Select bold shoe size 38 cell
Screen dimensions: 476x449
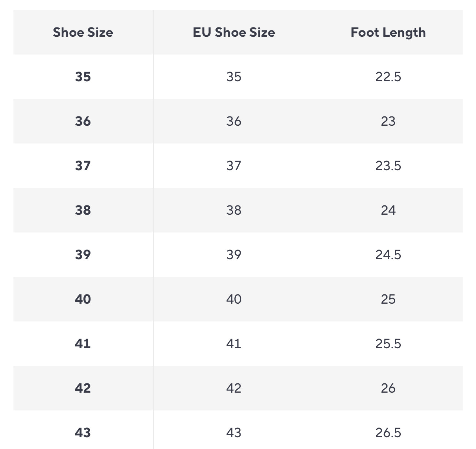click(83, 210)
